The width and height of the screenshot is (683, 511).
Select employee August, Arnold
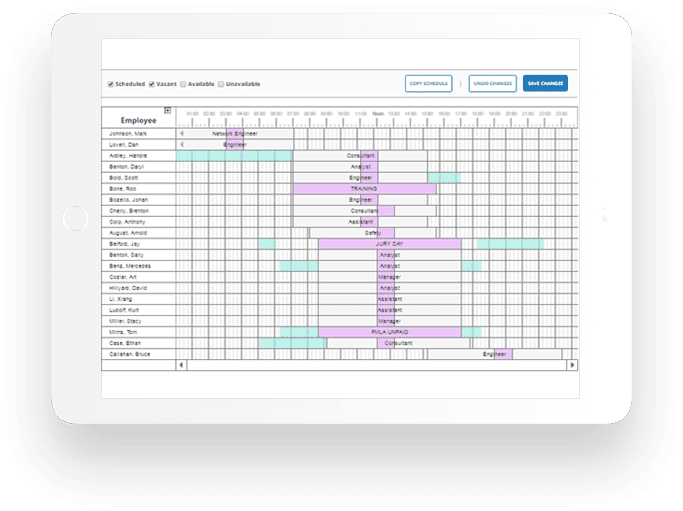128,233
